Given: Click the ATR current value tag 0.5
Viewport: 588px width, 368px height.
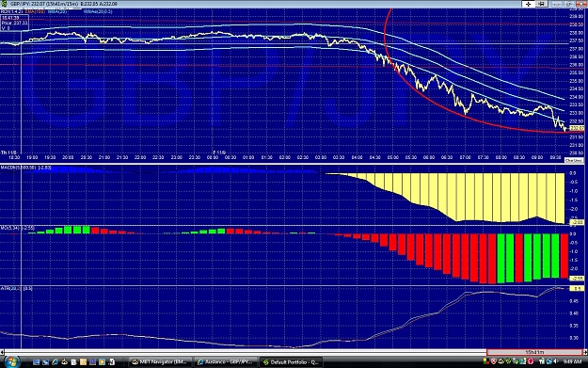Looking at the screenshot, I should 577,289.
